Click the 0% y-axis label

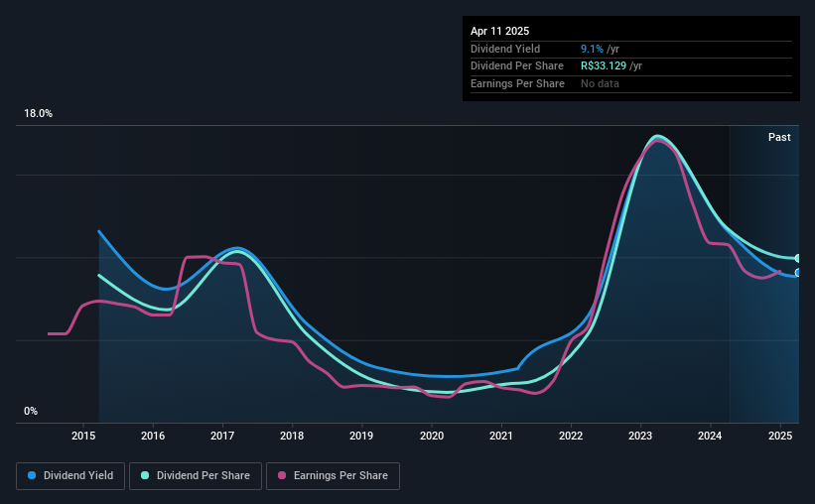[x=31, y=411]
